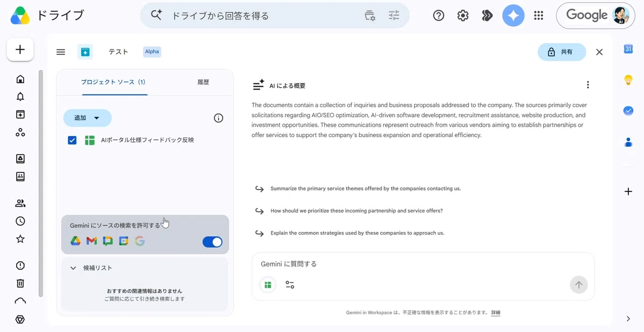The width and height of the screenshot is (644, 332).
Task: Open the Gemini sparkle panel
Action: pos(513,16)
